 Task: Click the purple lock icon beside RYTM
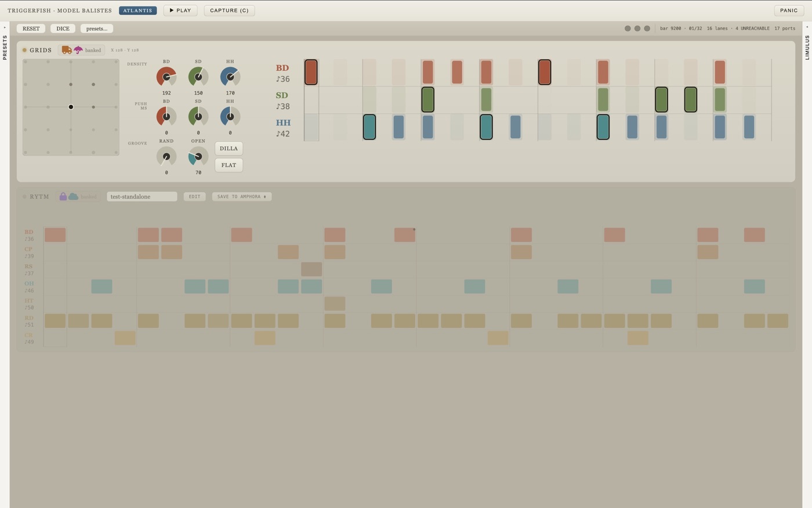63,196
